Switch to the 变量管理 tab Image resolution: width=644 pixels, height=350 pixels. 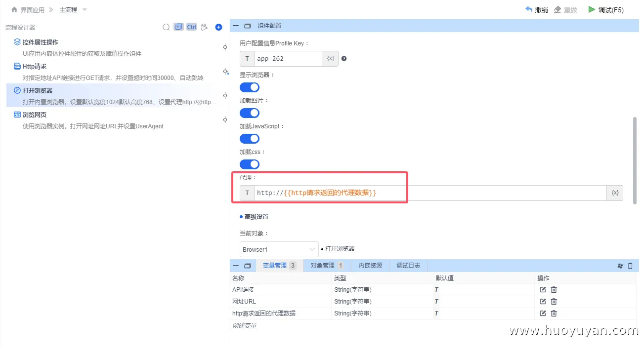pyautogui.click(x=279, y=266)
